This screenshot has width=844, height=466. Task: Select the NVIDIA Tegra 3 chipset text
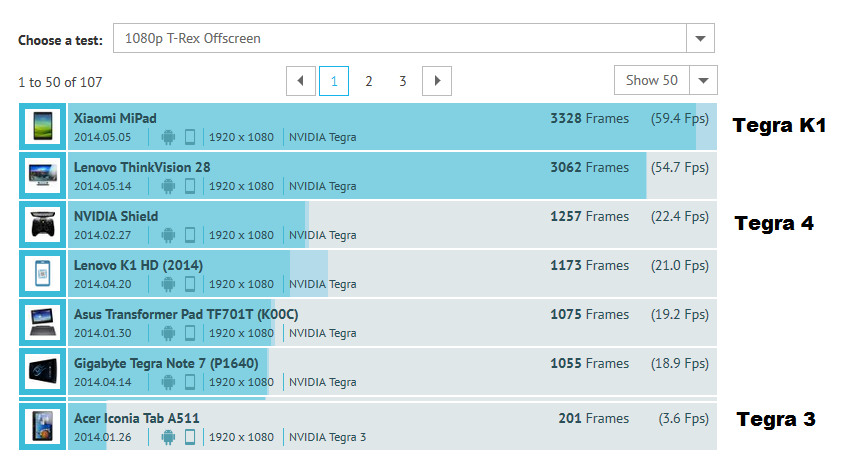[x=327, y=437]
